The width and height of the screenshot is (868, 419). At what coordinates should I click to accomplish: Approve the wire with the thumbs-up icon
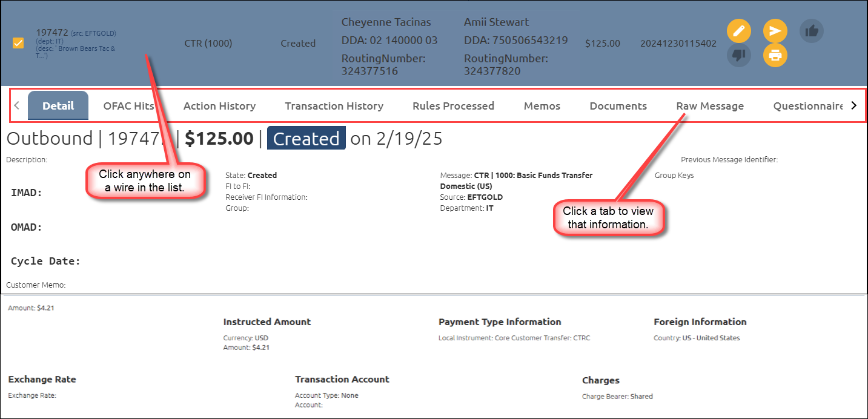tap(811, 31)
